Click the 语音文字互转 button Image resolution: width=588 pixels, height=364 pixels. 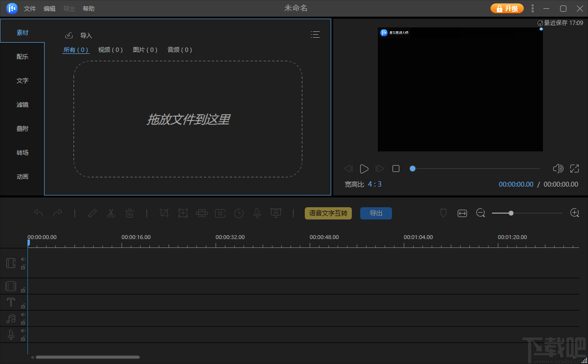328,213
